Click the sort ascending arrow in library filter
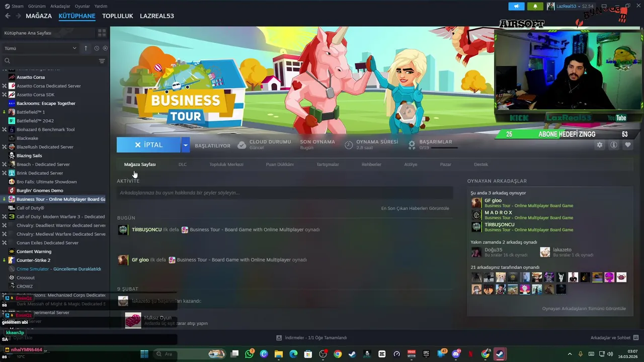Screen dimensions: 644x362 pos(86,48)
